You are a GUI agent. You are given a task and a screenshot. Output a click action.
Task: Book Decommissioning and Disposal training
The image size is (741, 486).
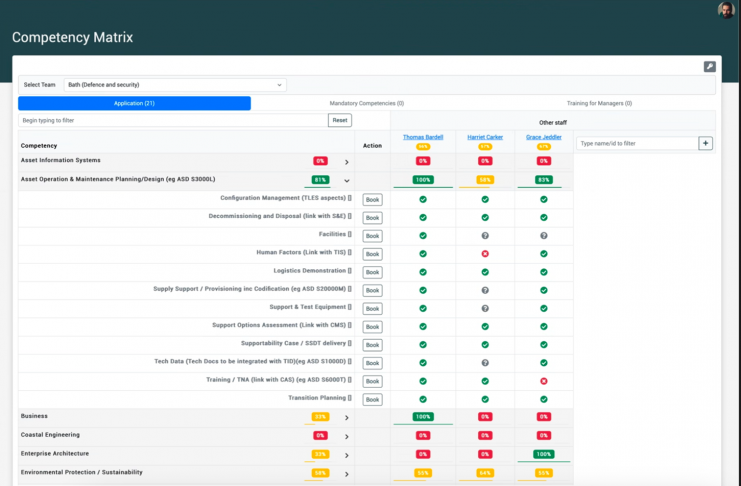[x=372, y=218]
